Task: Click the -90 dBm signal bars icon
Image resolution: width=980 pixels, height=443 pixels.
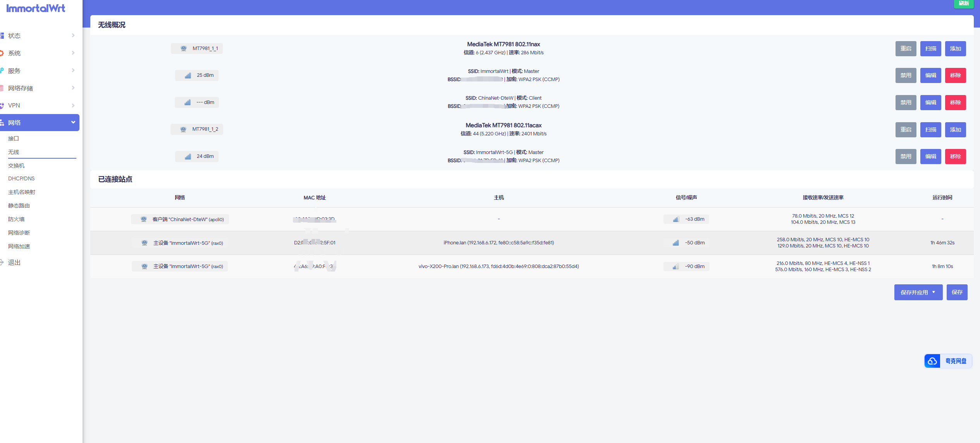Action: [676, 266]
